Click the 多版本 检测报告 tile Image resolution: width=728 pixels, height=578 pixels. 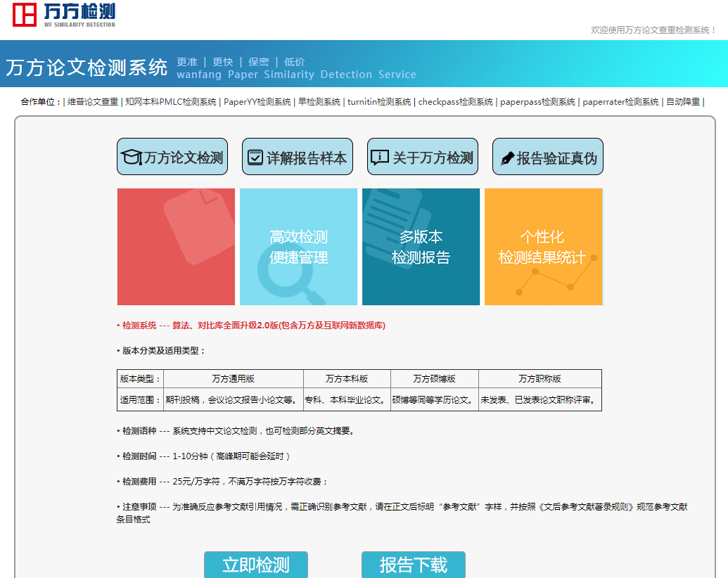coord(421,247)
